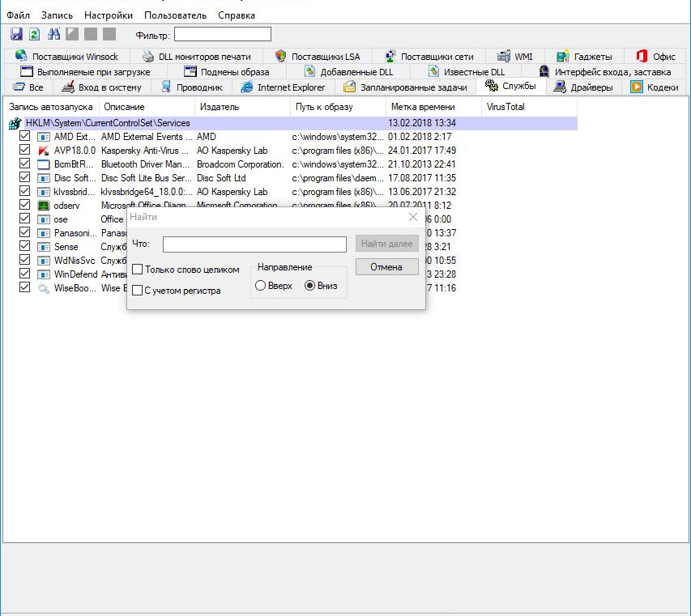The width and height of the screenshot is (691, 616).
Task: Click the Save toolbar icon
Action: point(16,34)
